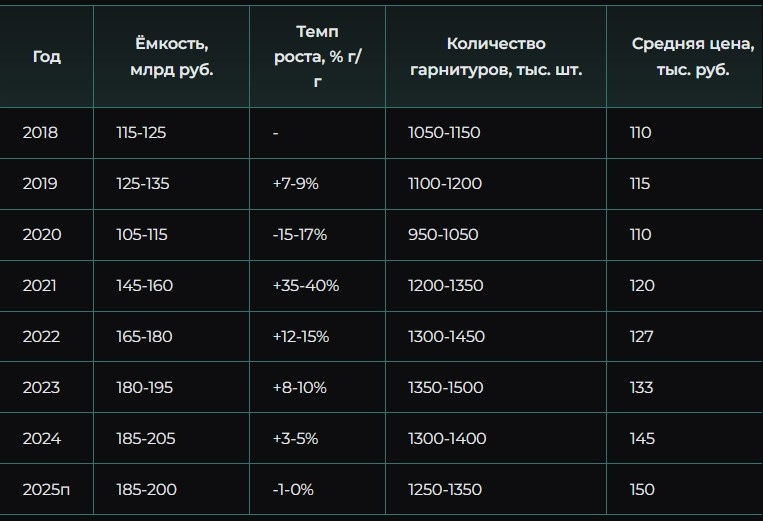Select the quantity cell 1350-1500
763x521 pixels.
click(x=446, y=388)
